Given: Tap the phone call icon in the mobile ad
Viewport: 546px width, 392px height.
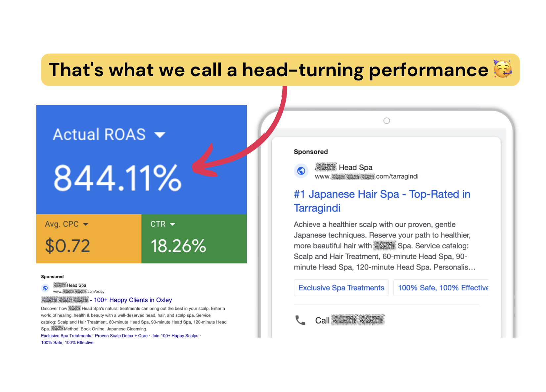Looking at the screenshot, I should (x=300, y=319).
